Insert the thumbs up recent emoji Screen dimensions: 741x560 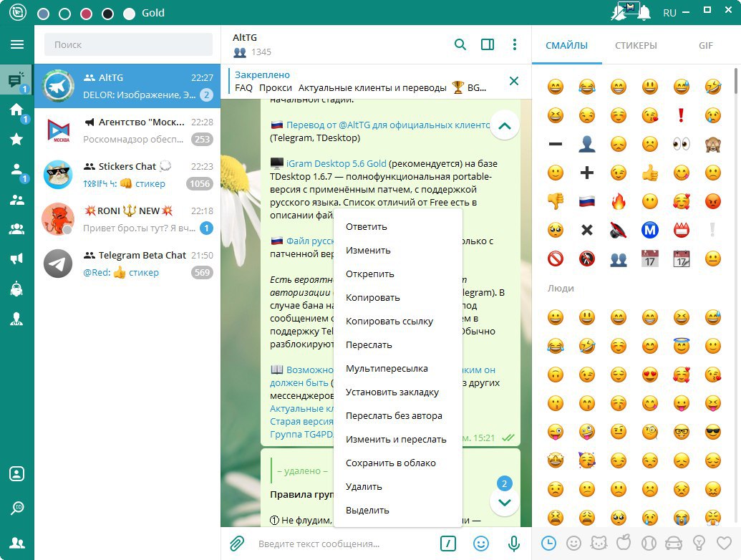click(650, 173)
